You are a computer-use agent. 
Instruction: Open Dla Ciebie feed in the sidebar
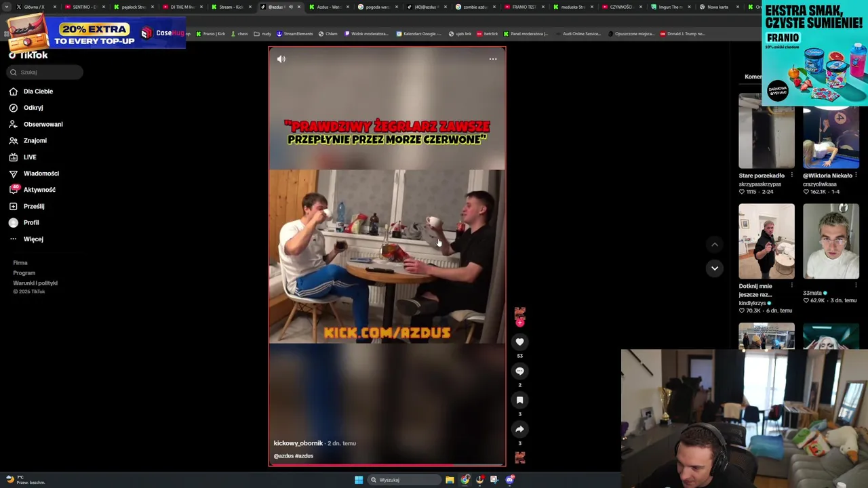(31, 91)
